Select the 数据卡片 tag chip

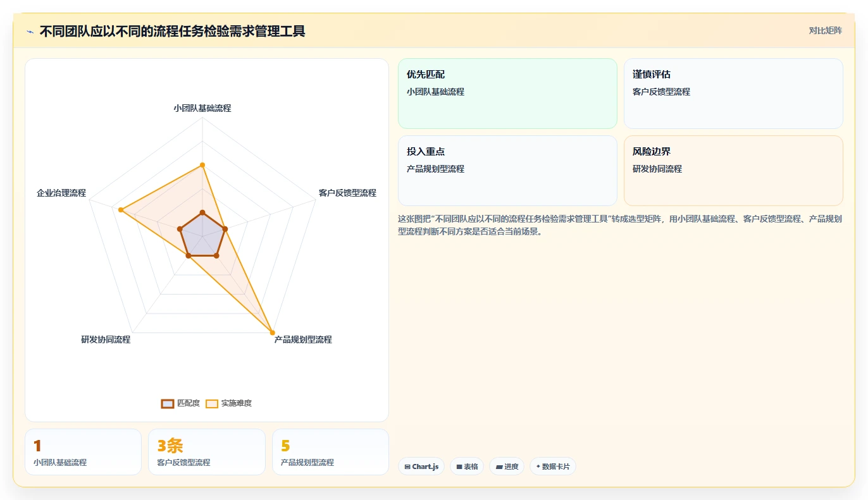click(553, 466)
